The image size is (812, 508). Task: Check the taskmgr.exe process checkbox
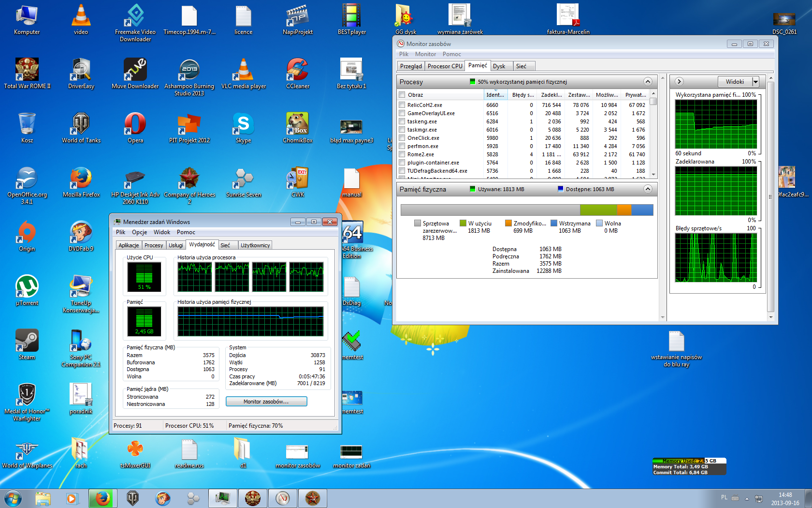point(402,130)
